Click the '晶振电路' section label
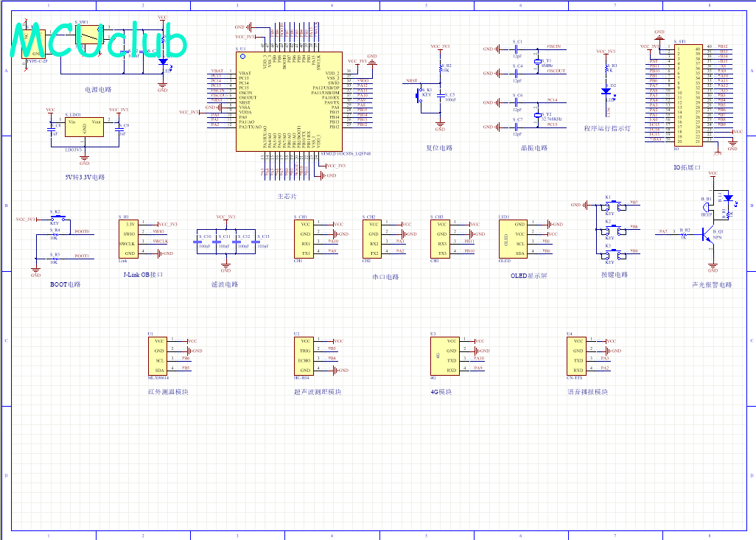 tap(534, 148)
